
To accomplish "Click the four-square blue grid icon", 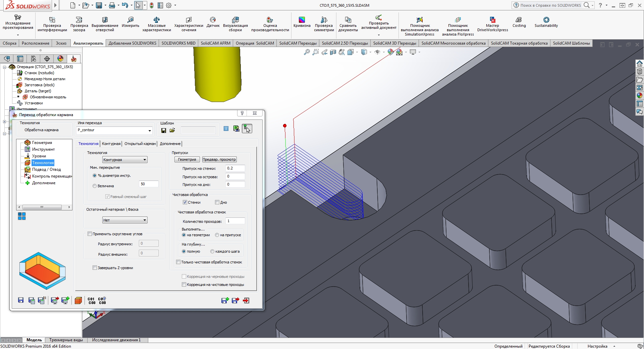I will coord(22,216).
